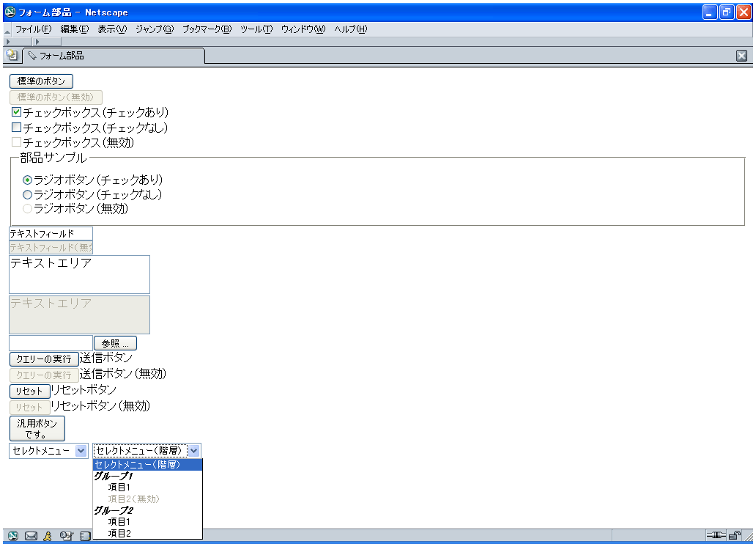The height and width of the screenshot is (544, 756).
Task: Click the disabled リセット button
Action: coord(30,407)
